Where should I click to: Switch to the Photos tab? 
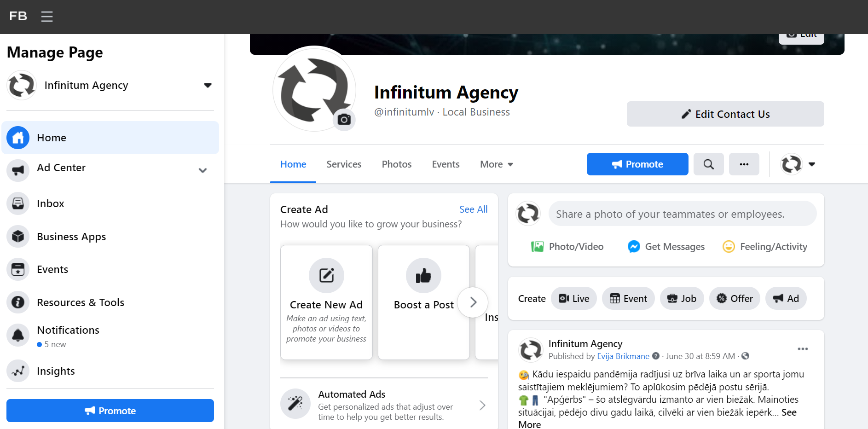point(397,164)
